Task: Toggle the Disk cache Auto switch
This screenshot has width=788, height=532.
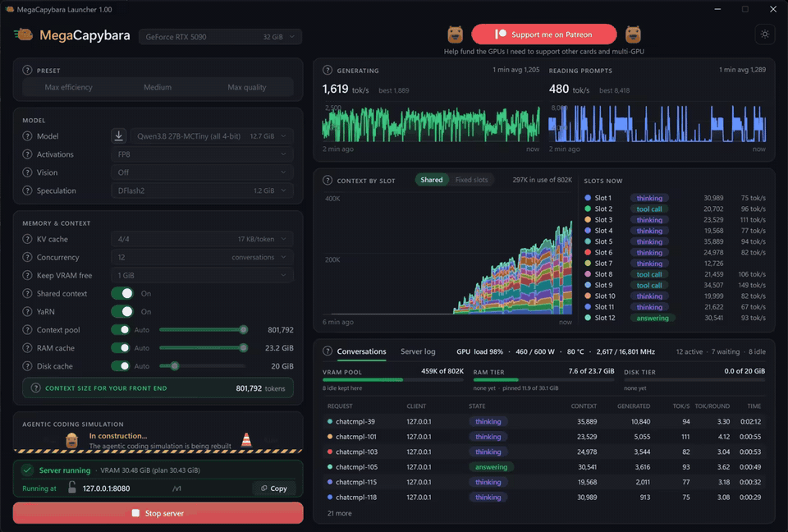Action: 121,366
